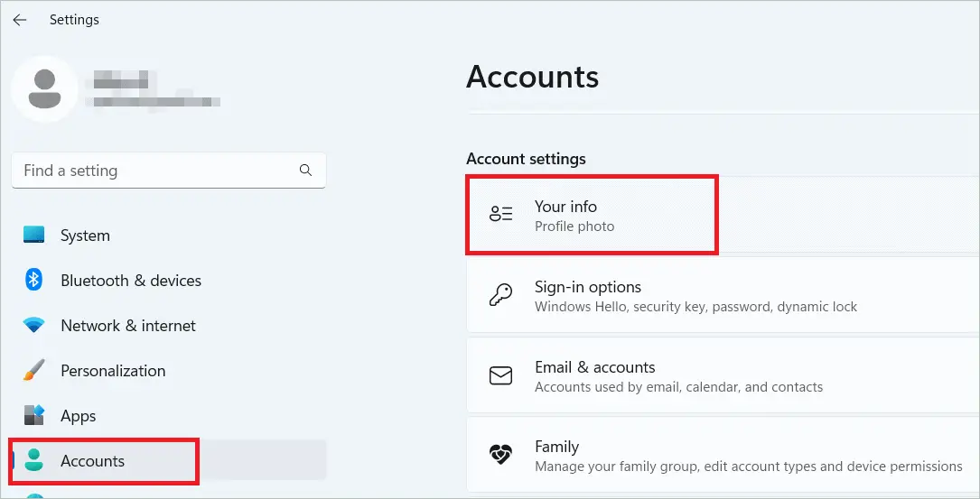
Task: Click the Sign-in options key icon
Action: coord(500,295)
